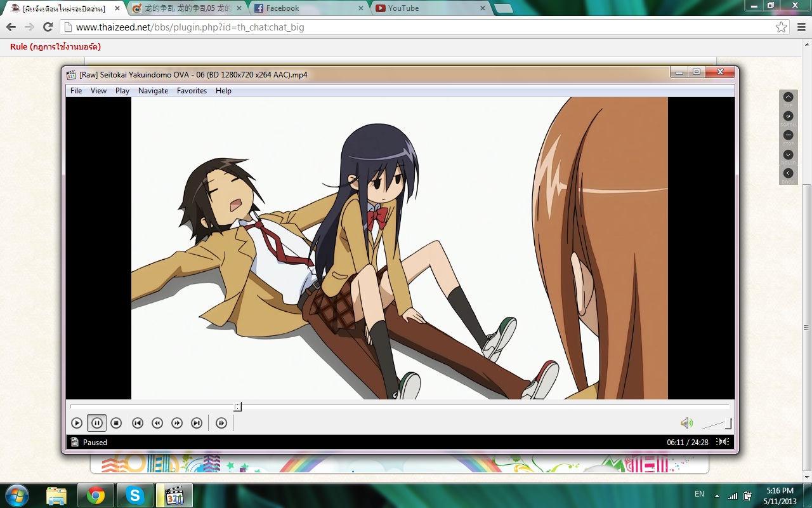Click the fast-forward (increase speed) button
The width and height of the screenshot is (812, 508).
click(x=177, y=423)
